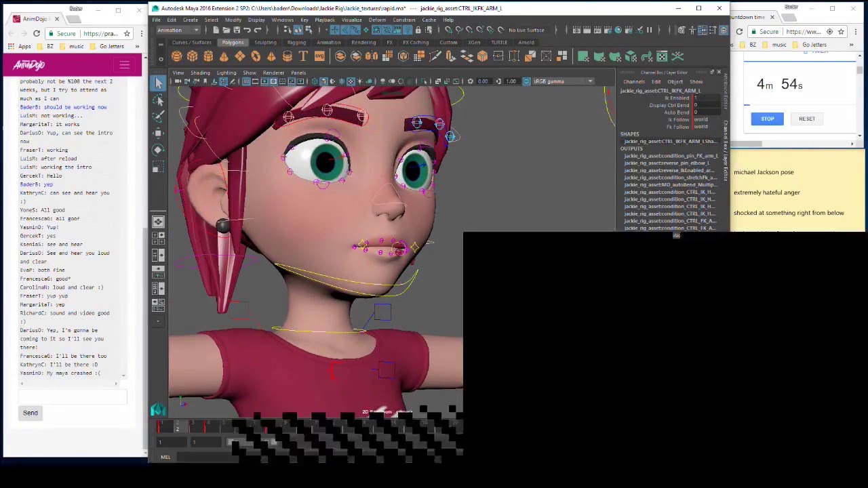Select the Polygon Sphere shelf icon
This screenshot has height=488, width=868.
[x=176, y=56]
